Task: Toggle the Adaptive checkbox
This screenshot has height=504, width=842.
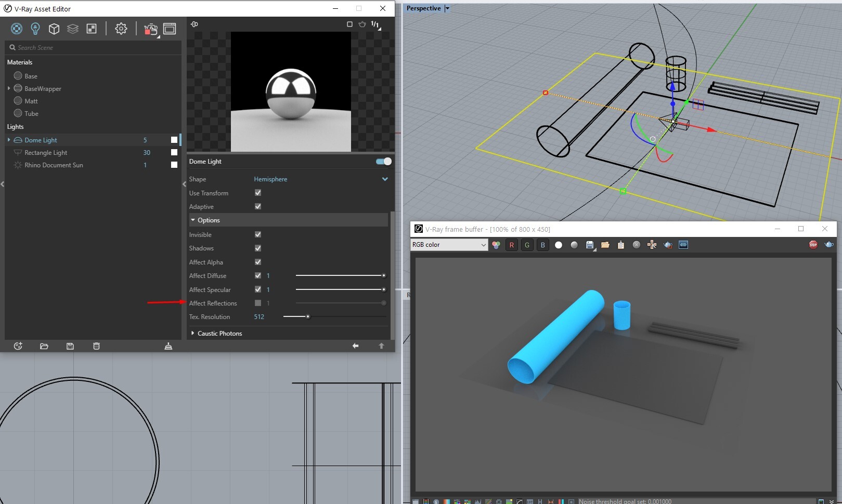Action: click(x=258, y=206)
